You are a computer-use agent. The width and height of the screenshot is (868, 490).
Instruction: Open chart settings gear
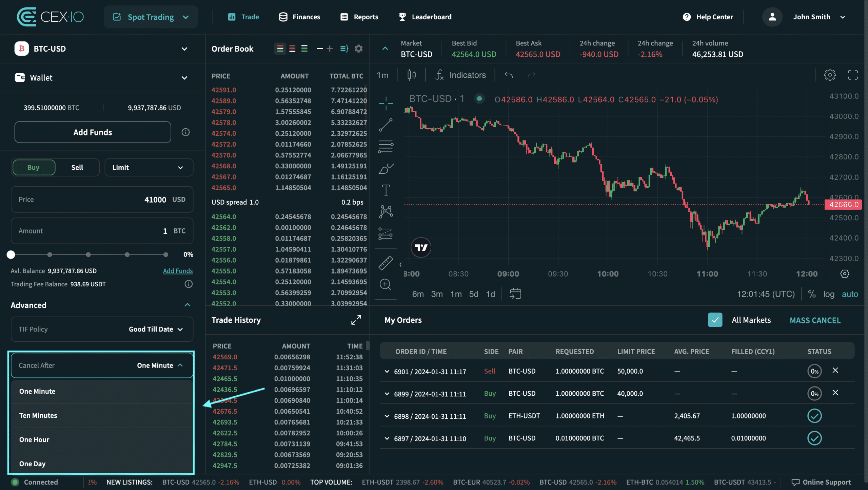830,75
